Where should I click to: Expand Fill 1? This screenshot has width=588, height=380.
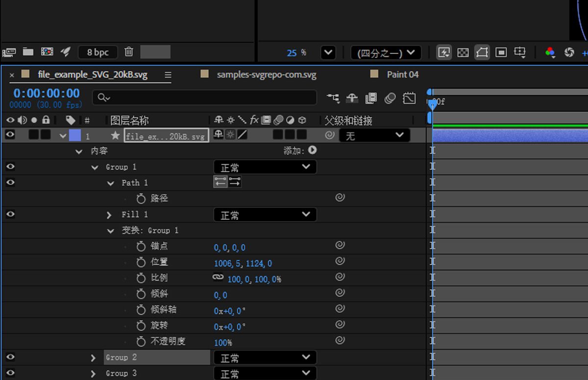tap(109, 215)
